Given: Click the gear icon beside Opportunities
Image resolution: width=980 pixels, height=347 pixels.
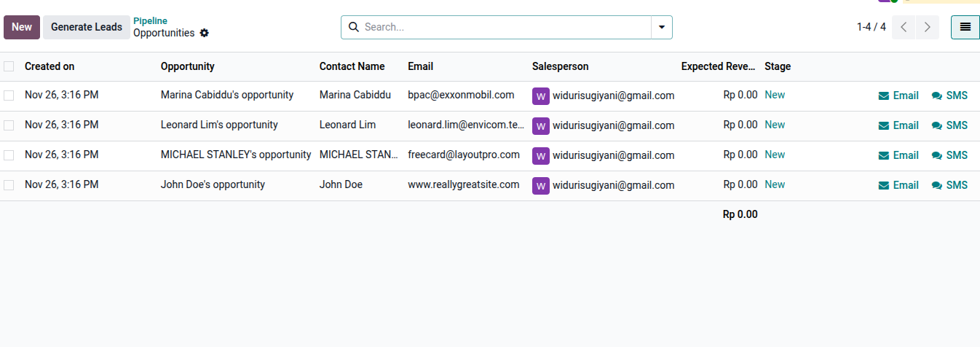Looking at the screenshot, I should 204,33.
